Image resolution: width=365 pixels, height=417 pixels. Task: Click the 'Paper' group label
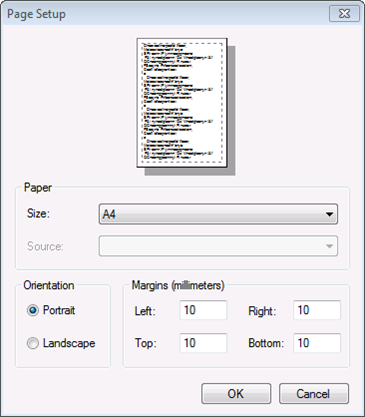(x=38, y=188)
